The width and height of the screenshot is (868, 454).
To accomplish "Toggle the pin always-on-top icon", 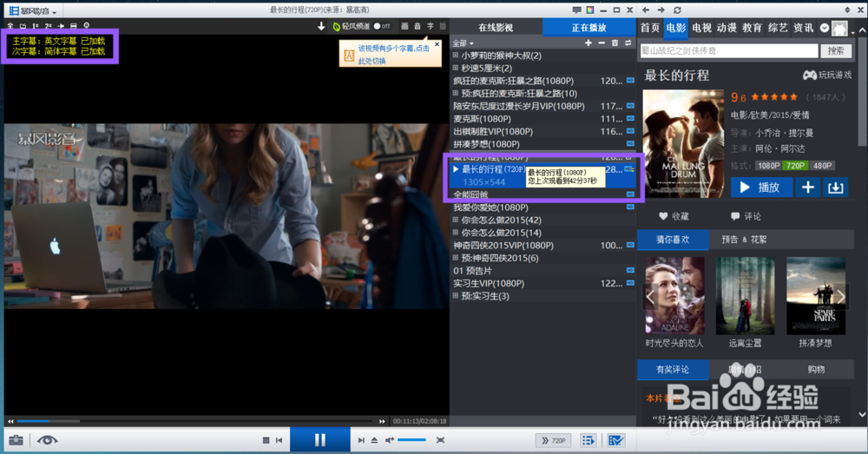I will coord(61,26).
